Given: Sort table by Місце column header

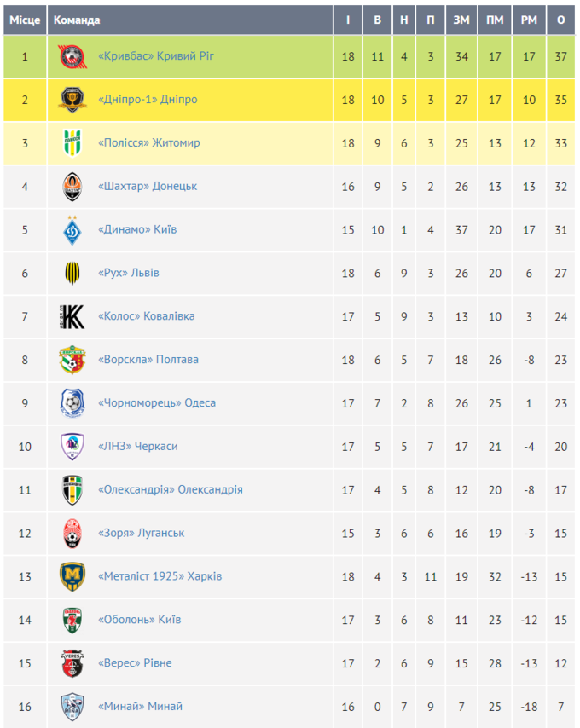Looking at the screenshot, I should tap(25, 20).
